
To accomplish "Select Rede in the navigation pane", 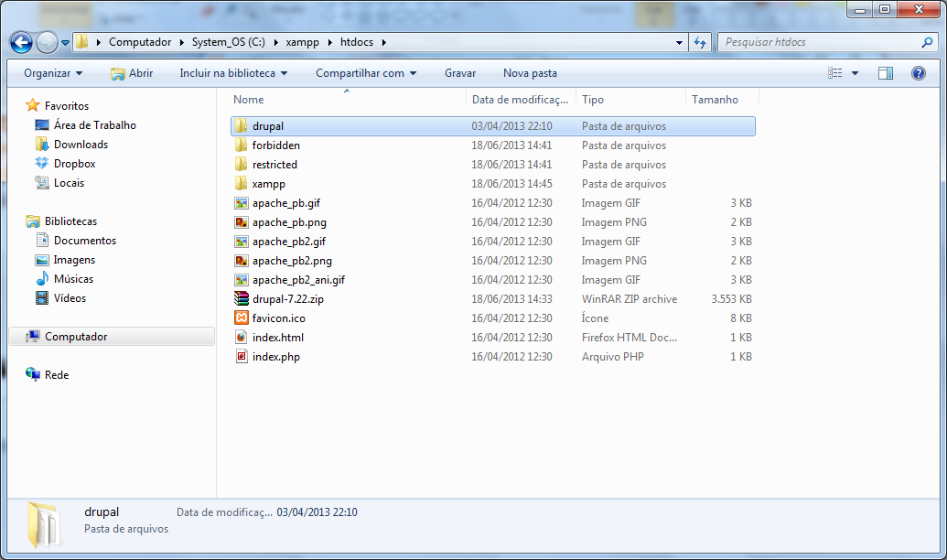I will 56,375.
